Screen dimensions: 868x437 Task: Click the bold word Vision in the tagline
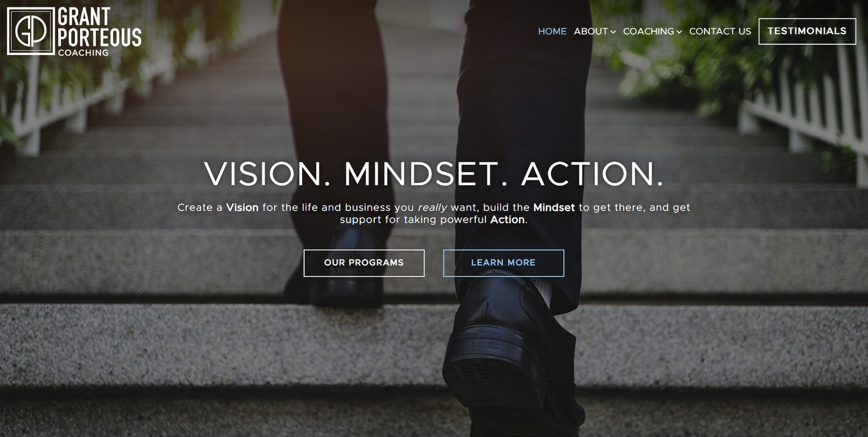coord(242,208)
